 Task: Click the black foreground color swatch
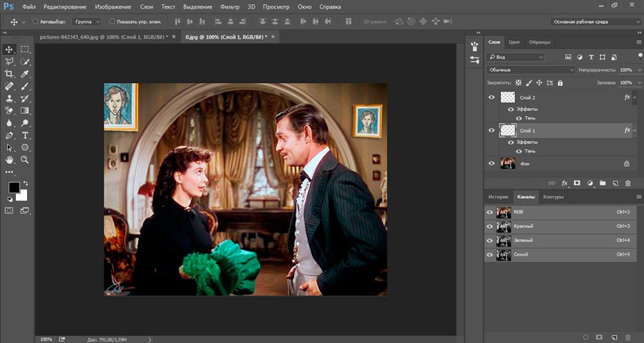(x=14, y=188)
